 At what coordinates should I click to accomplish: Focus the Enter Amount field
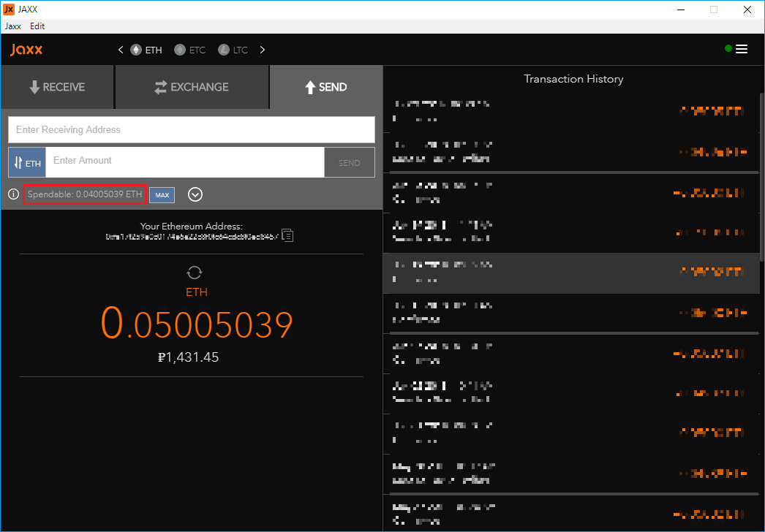point(185,162)
